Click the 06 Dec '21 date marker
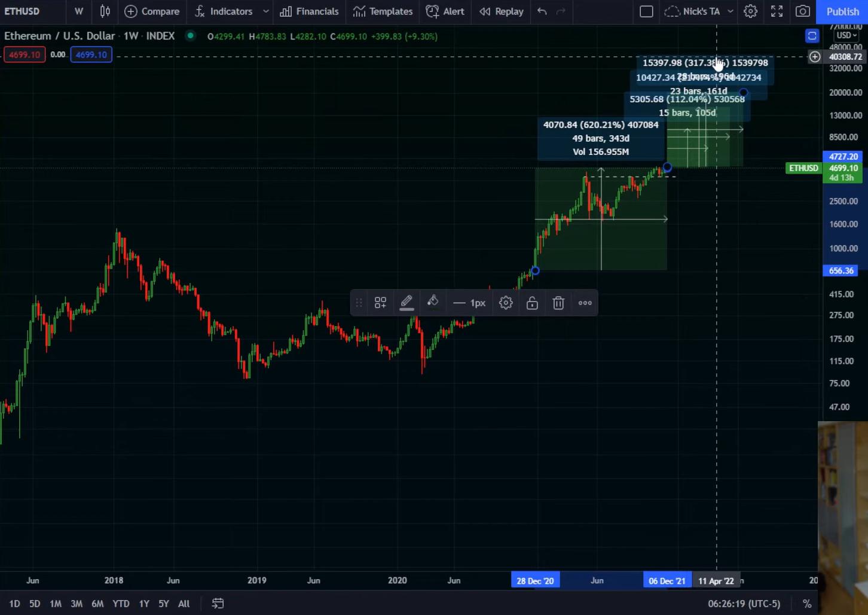Image resolution: width=868 pixels, height=615 pixels. (x=667, y=580)
